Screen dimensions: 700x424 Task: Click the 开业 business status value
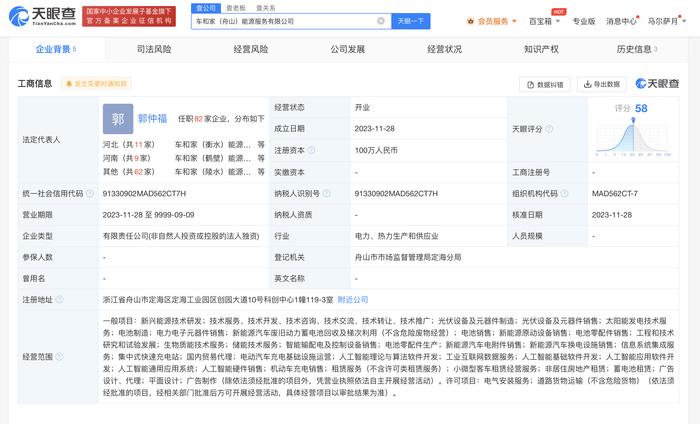[x=362, y=108]
